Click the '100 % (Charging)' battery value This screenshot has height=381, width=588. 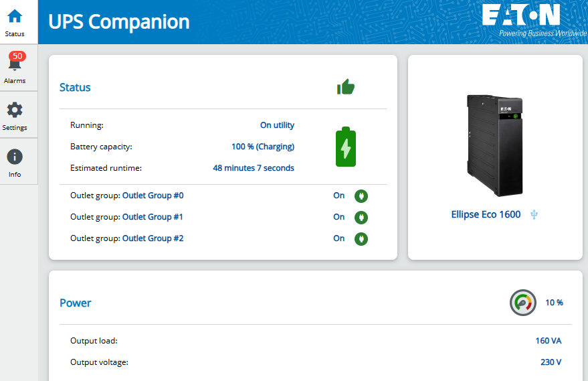coord(263,147)
